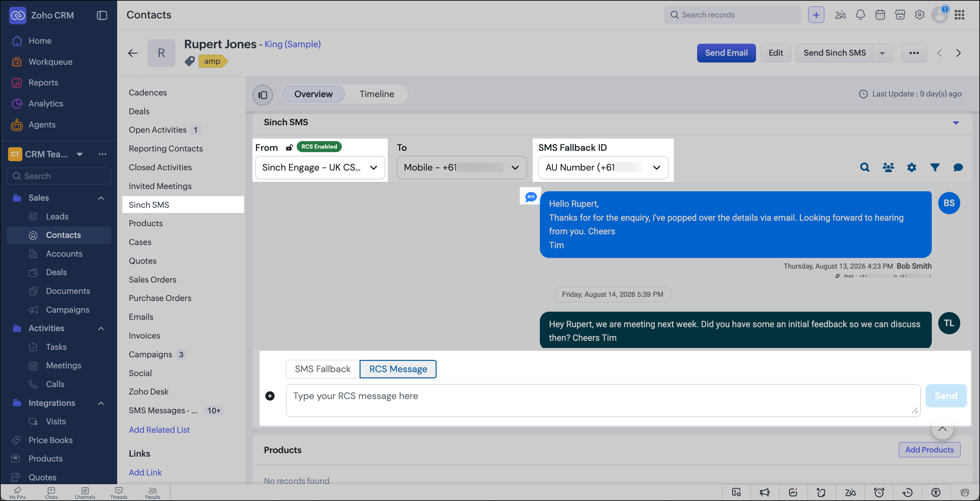Collapse the Activities folder
Image resolution: width=980 pixels, height=501 pixels.
[101, 328]
